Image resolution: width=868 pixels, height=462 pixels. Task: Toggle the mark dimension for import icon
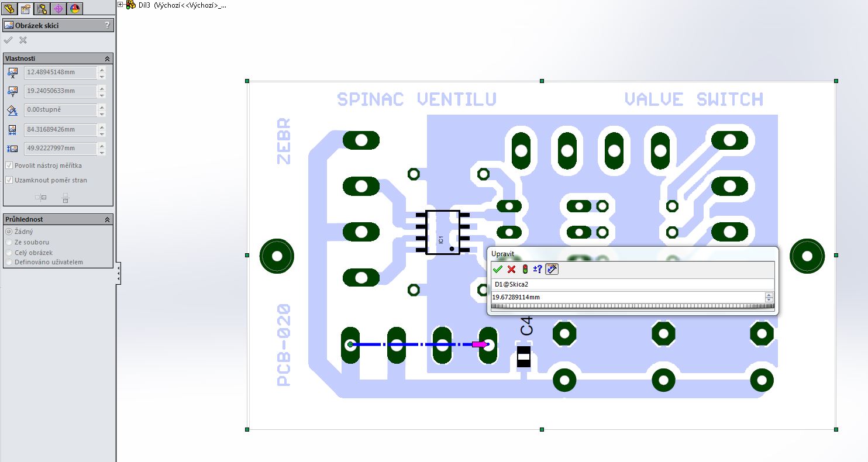tap(552, 269)
